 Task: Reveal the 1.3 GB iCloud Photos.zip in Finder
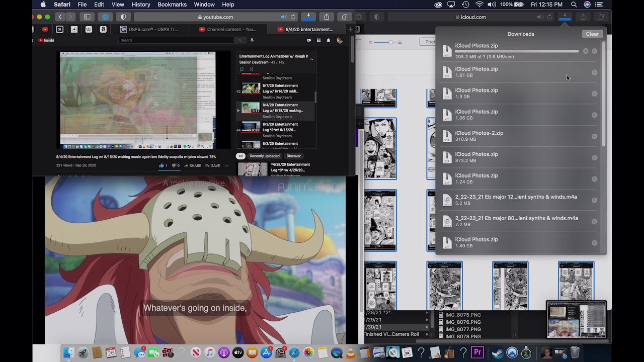click(x=594, y=94)
